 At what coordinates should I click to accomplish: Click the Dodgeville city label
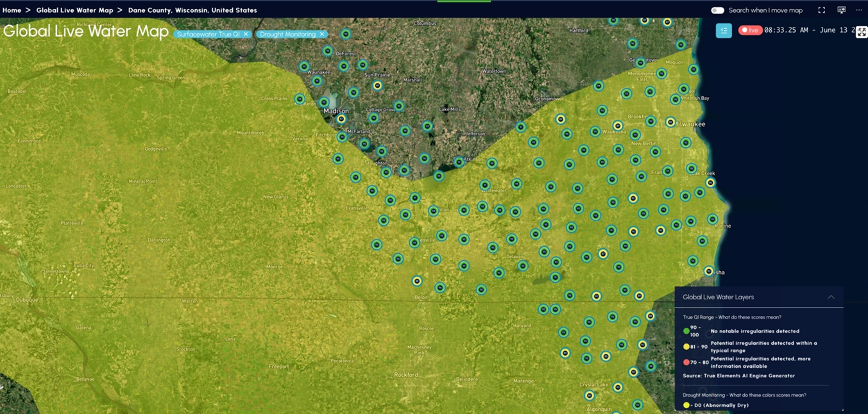[156, 149]
